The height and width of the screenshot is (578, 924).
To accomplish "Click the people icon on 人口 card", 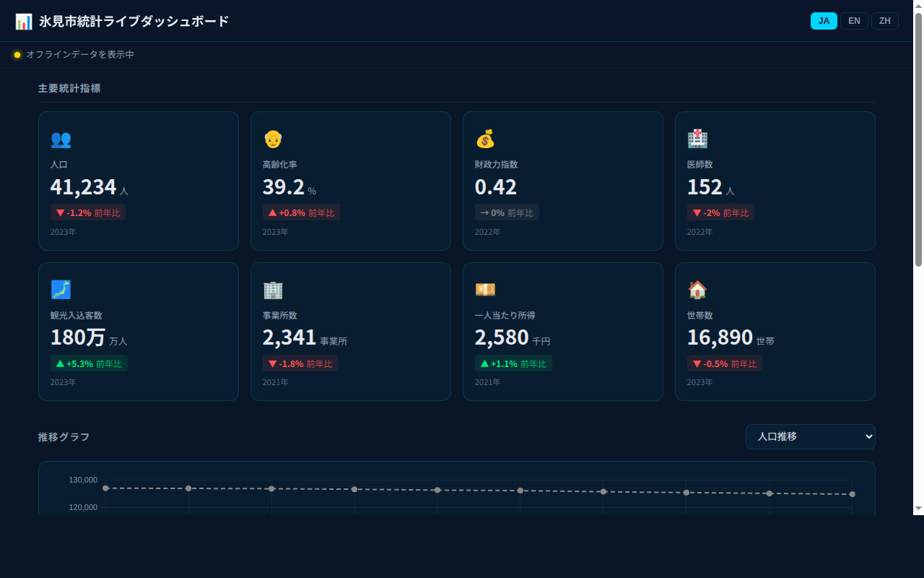I will click(61, 139).
